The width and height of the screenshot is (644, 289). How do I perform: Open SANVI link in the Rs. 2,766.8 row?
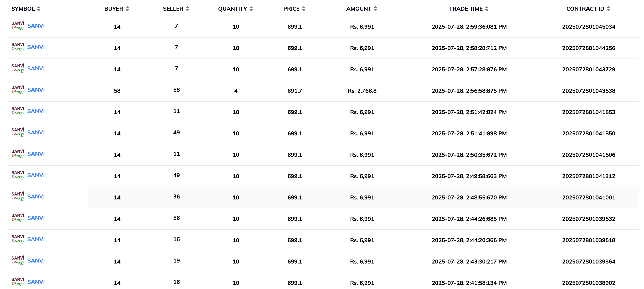pos(36,90)
